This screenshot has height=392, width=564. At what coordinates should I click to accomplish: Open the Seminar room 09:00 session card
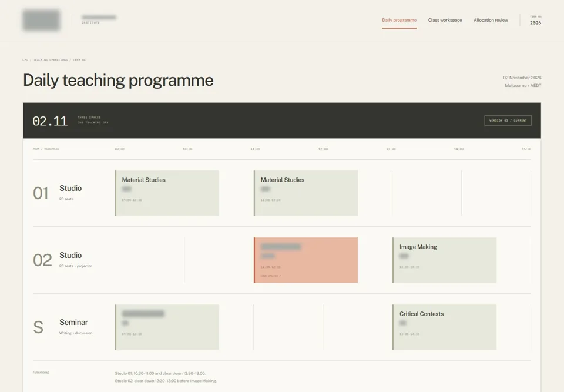[167, 327]
